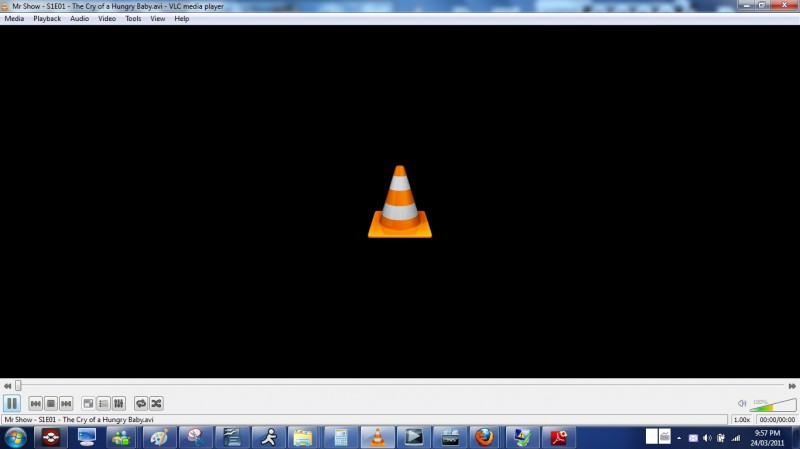The height and width of the screenshot is (449, 800).
Task: Open the Playback menu
Action: [x=47, y=18]
